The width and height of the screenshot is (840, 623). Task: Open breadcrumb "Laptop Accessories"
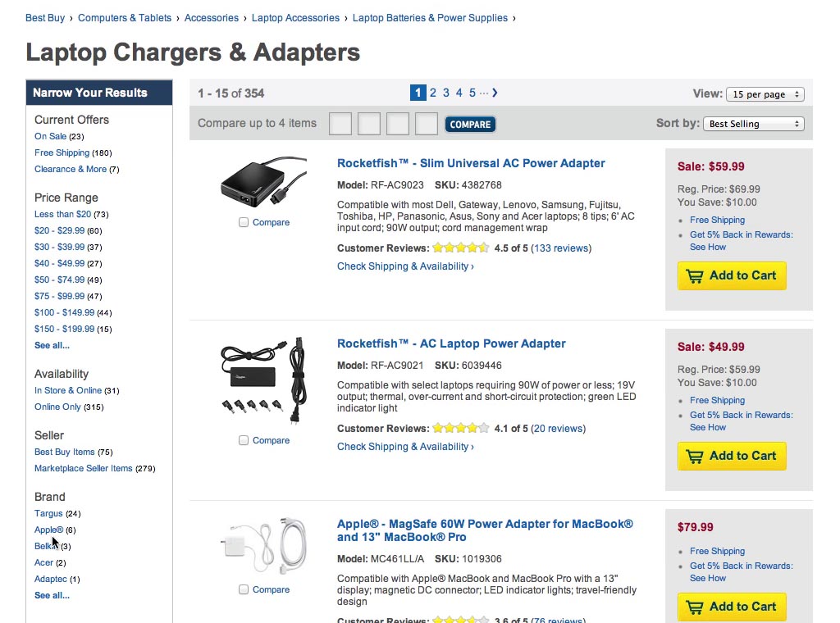(295, 17)
